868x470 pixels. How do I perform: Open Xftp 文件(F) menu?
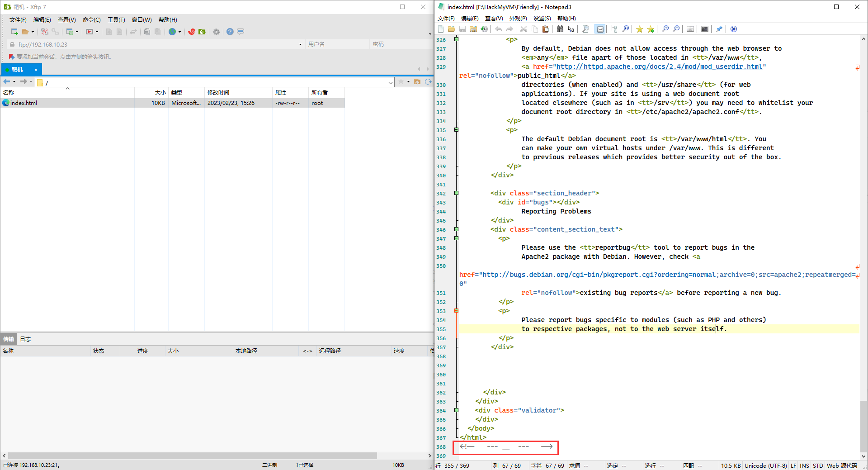point(18,20)
